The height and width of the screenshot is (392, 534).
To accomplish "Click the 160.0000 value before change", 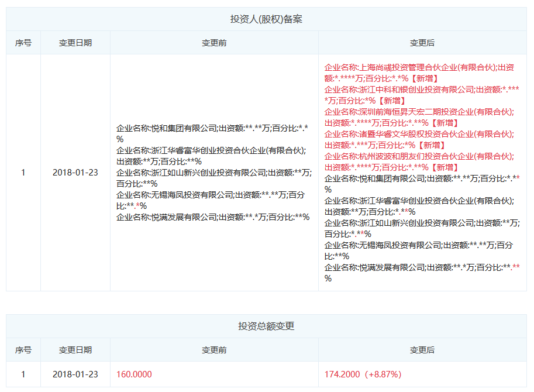I will coord(134,374).
